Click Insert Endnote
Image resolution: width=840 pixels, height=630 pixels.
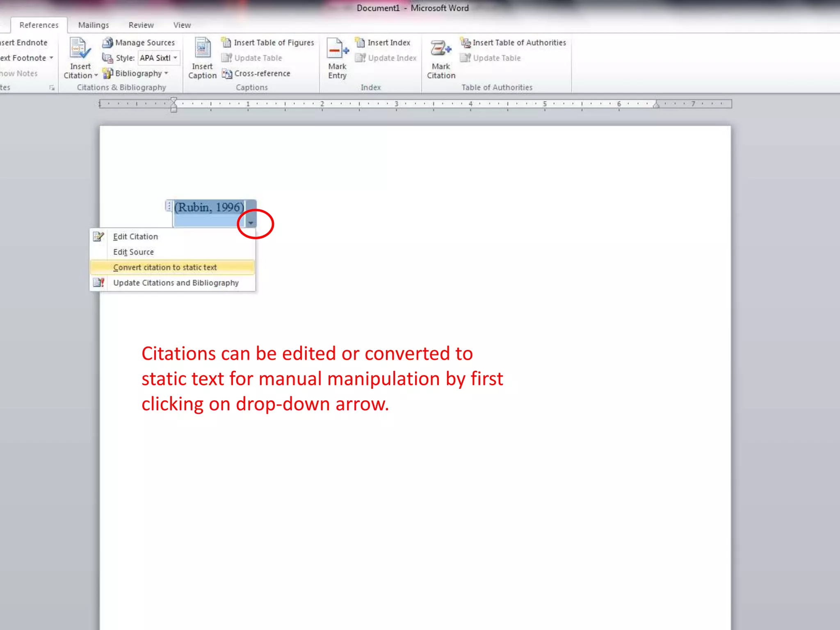point(24,43)
